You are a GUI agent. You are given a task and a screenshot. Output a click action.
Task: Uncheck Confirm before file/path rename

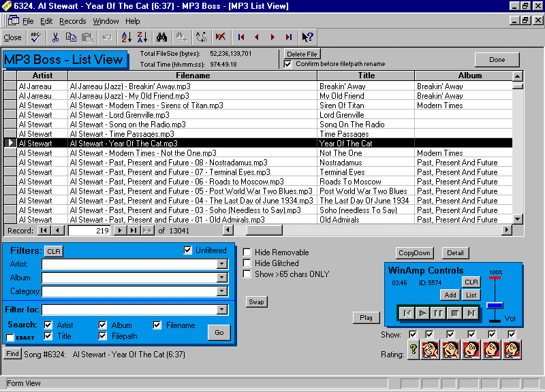point(289,65)
